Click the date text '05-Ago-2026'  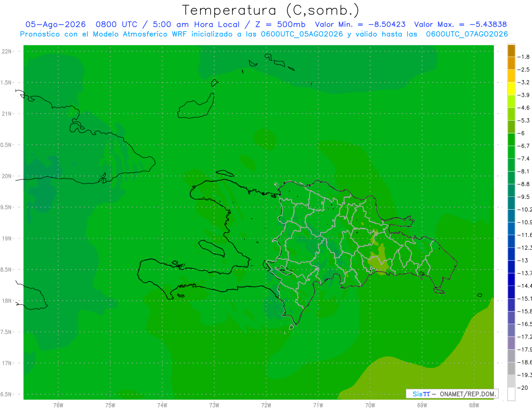(x=55, y=24)
